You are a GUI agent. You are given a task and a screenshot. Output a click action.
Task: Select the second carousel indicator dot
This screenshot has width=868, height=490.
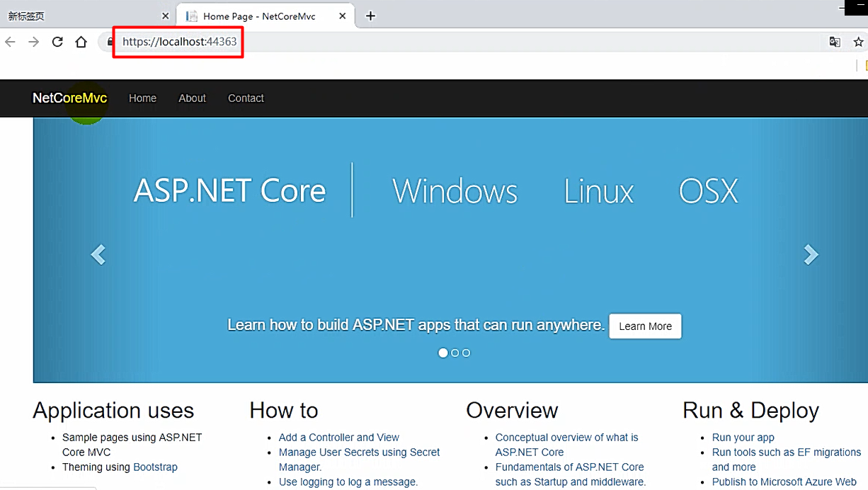point(455,353)
